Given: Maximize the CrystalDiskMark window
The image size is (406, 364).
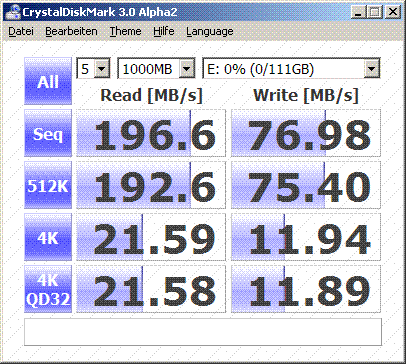Looking at the screenshot, I should coord(375,12).
